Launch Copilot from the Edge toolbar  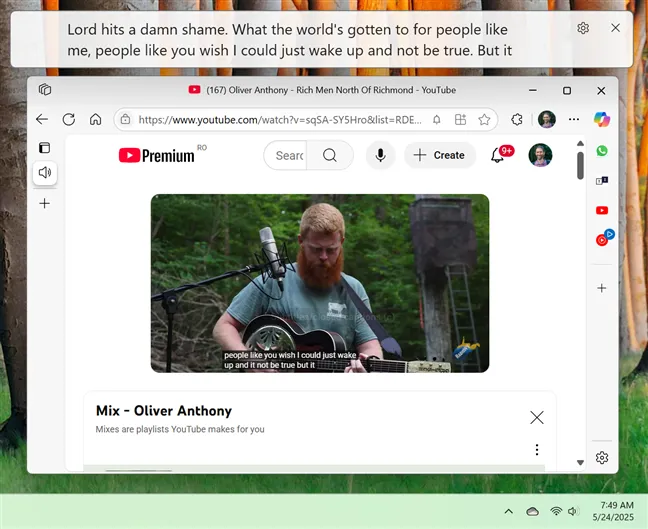point(602,119)
